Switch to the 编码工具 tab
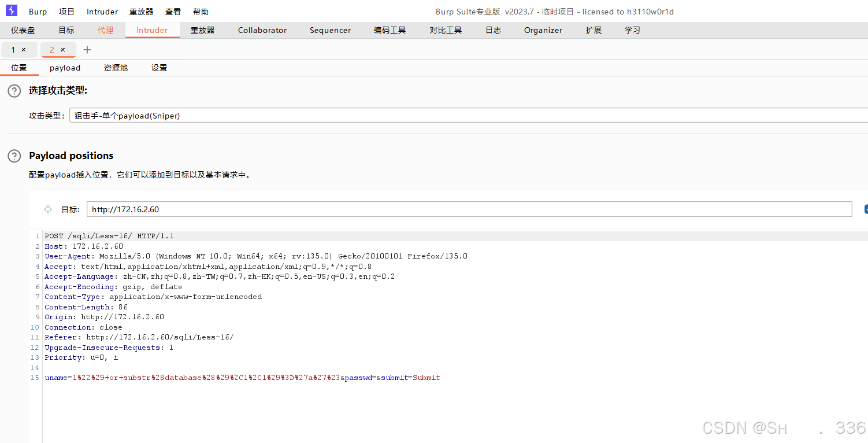This screenshot has height=443, width=868. 390,30
